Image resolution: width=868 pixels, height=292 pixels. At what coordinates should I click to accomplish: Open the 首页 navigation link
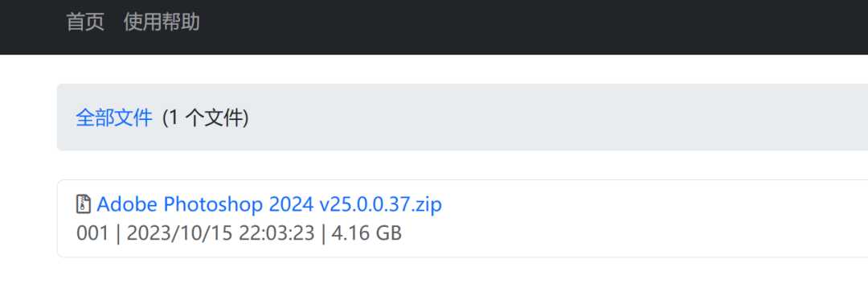[85, 23]
